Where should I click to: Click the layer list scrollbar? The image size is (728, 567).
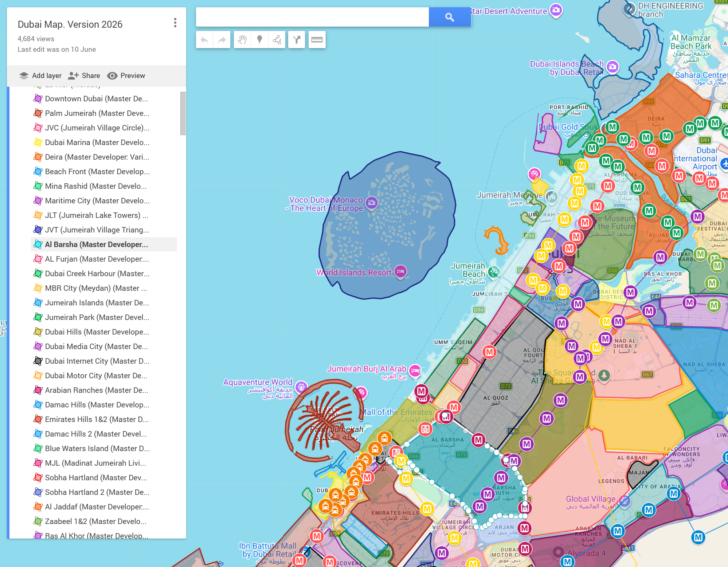183,113
